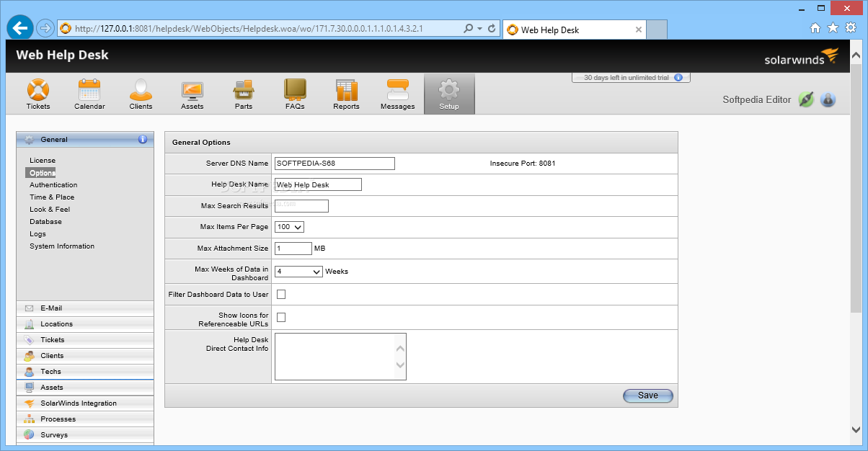The image size is (868, 451).
Task: Switch to the Web Help Desk browser tab
Action: (575, 30)
